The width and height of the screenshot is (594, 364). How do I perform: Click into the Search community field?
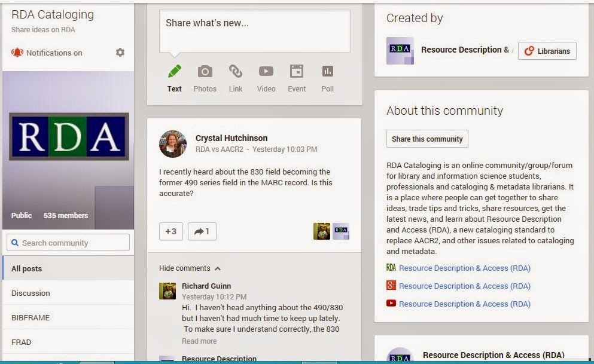[x=68, y=243]
